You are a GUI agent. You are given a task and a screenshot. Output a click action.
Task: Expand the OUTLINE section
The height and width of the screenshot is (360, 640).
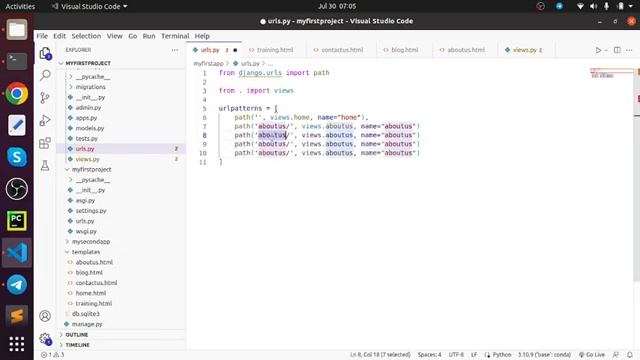tap(76, 335)
